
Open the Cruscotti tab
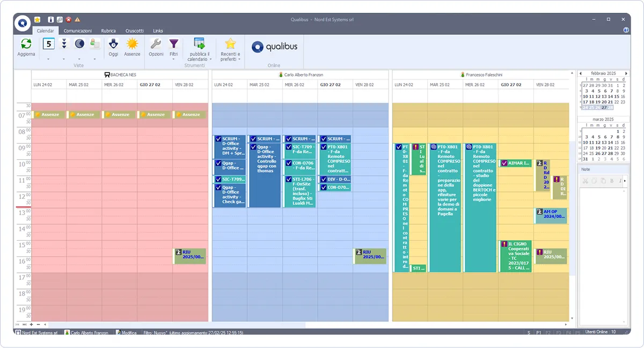click(135, 31)
